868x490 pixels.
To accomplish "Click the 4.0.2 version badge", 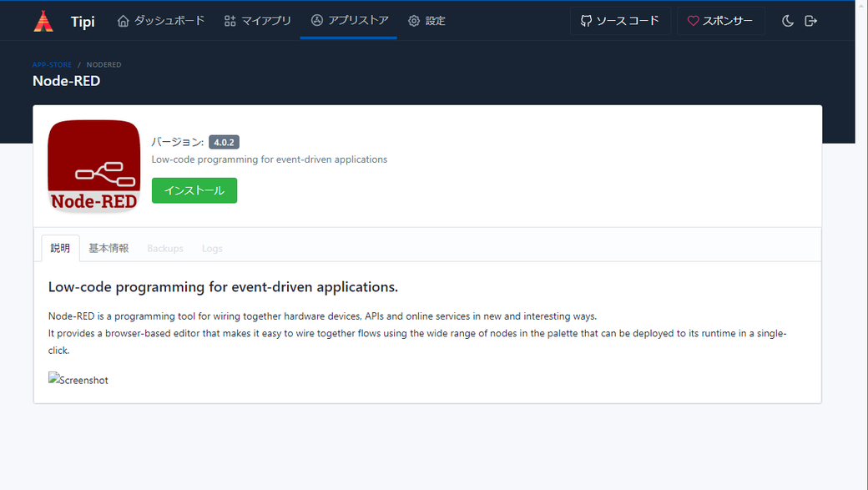I will pyautogui.click(x=224, y=142).
